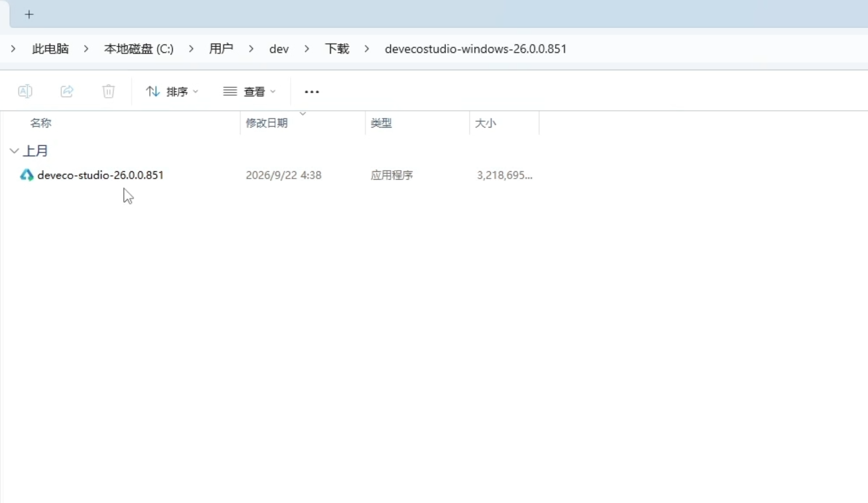Click devecostudio-windows-26.0.0.851 breadcrumb segment
Image resolution: width=868 pixels, height=503 pixels.
coord(476,49)
